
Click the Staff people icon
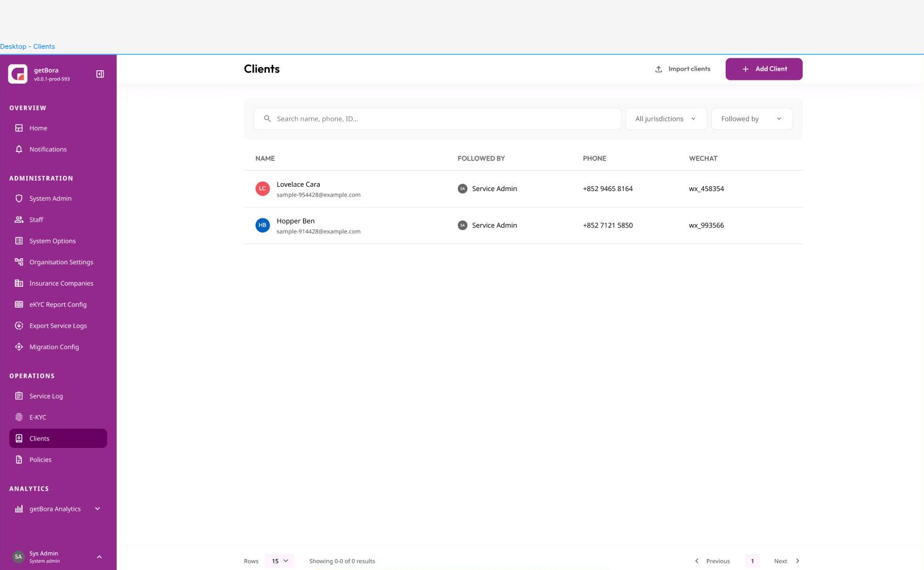click(19, 220)
